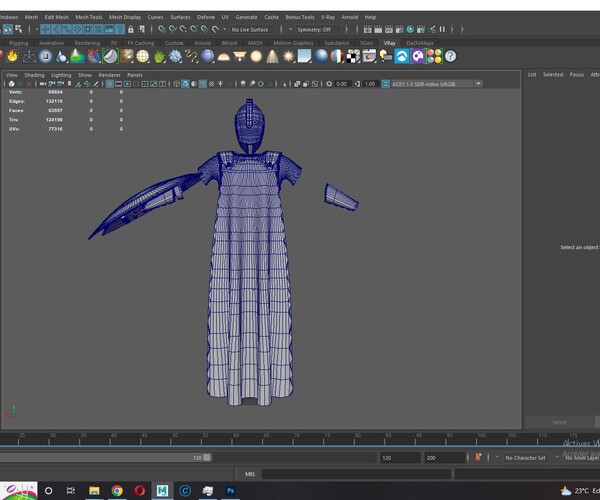Toggle the vertex selection mask icon

click(45, 29)
